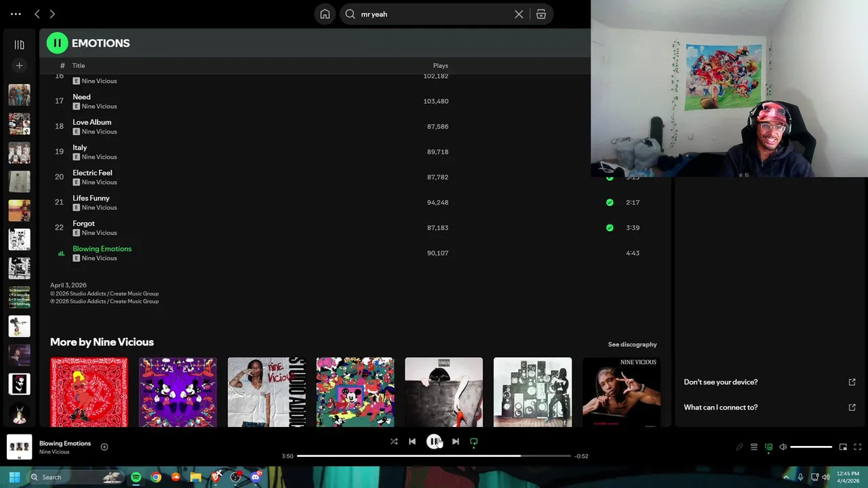
Task: Sort by the Title column header
Action: coord(79,66)
